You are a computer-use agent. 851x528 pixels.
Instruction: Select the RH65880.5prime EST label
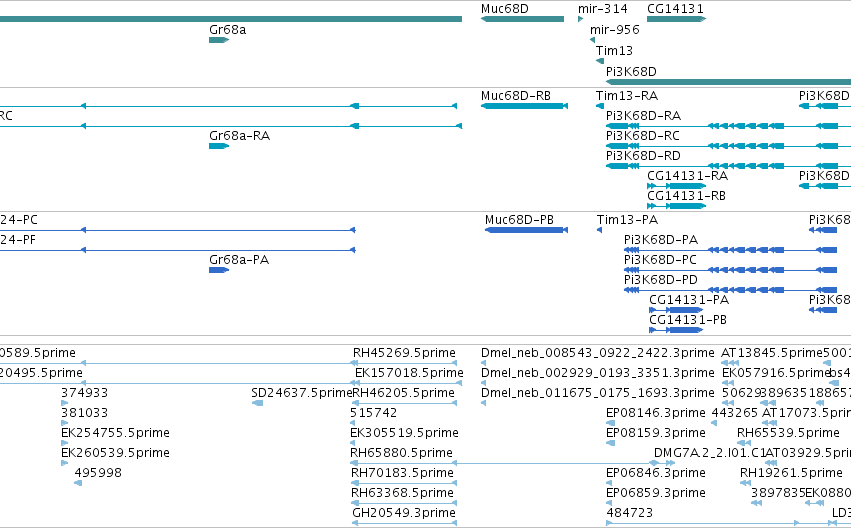tap(402, 453)
